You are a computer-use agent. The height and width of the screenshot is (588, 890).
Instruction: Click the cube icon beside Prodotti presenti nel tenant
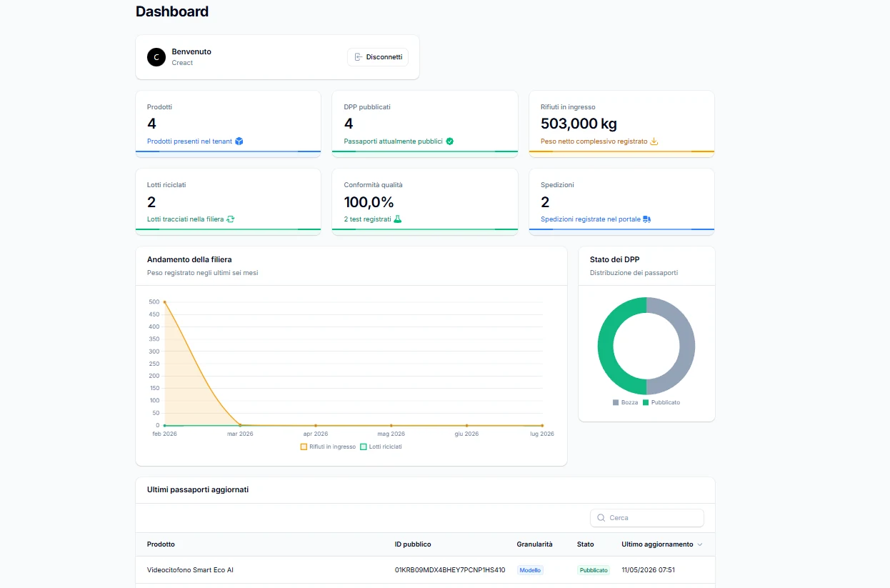pyautogui.click(x=239, y=141)
